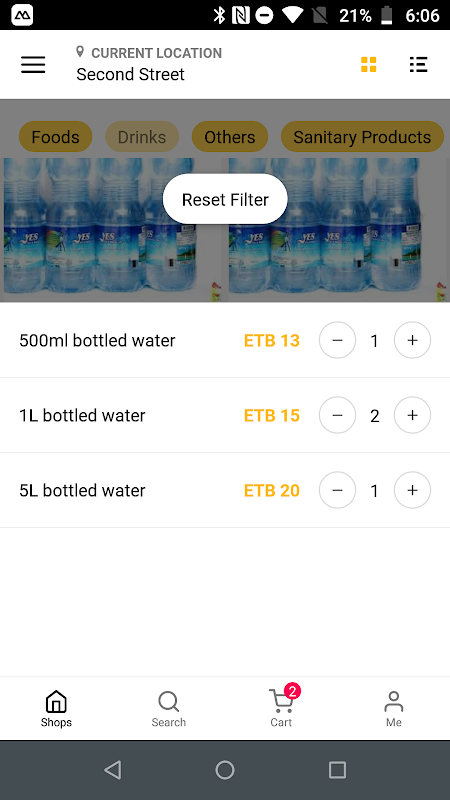Decrease 5L bottled water quantity
This screenshot has height=800, width=450.
pyautogui.click(x=337, y=490)
